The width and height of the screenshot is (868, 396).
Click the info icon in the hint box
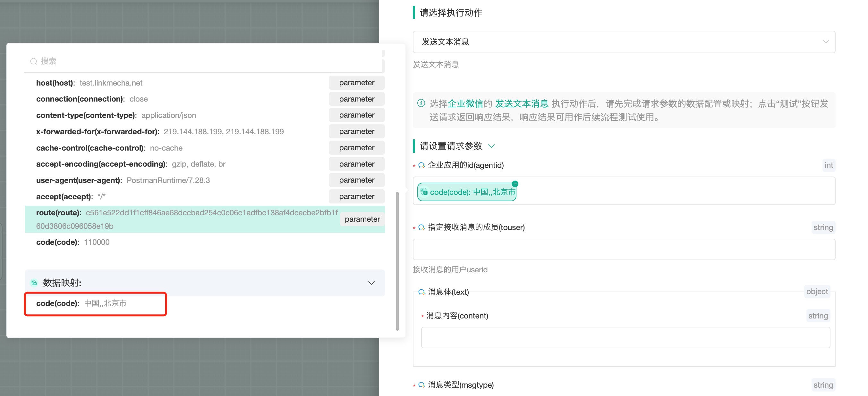pos(421,103)
